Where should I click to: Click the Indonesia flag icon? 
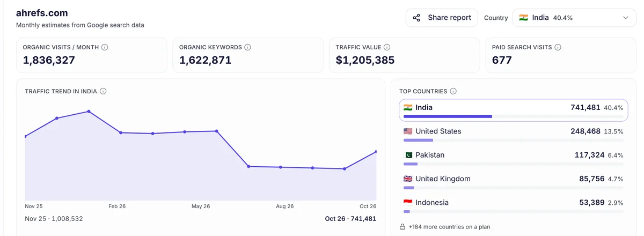point(408,202)
